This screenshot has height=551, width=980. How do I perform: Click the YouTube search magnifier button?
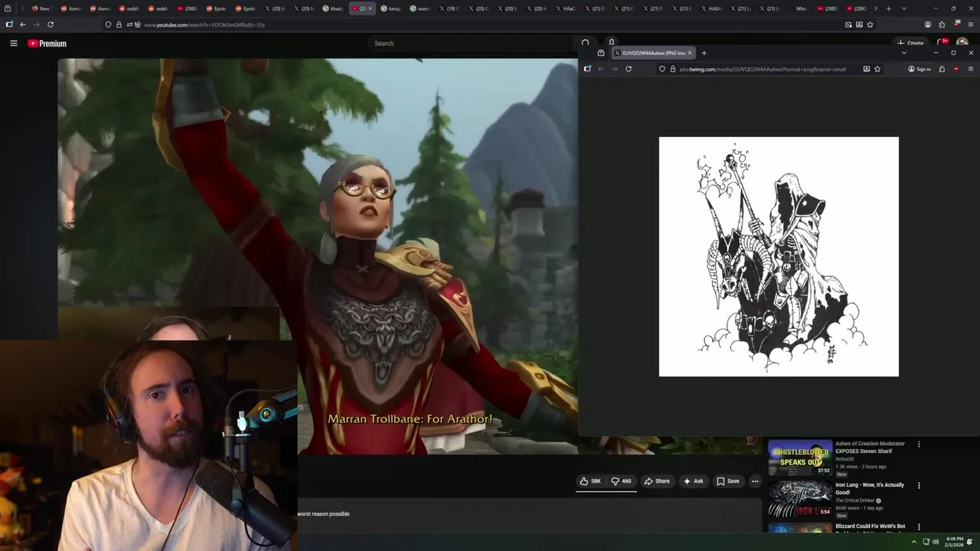(585, 43)
